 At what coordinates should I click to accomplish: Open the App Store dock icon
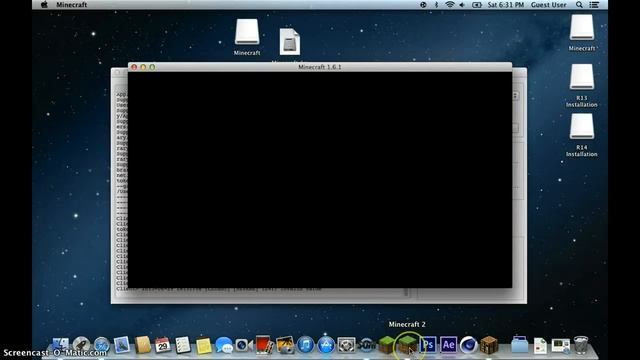click(326, 345)
